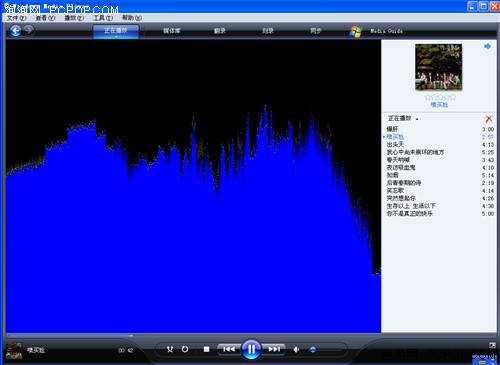Open Media Guide via Windows logo
Screen dimensions: 500x365
pyautogui.click(x=355, y=31)
